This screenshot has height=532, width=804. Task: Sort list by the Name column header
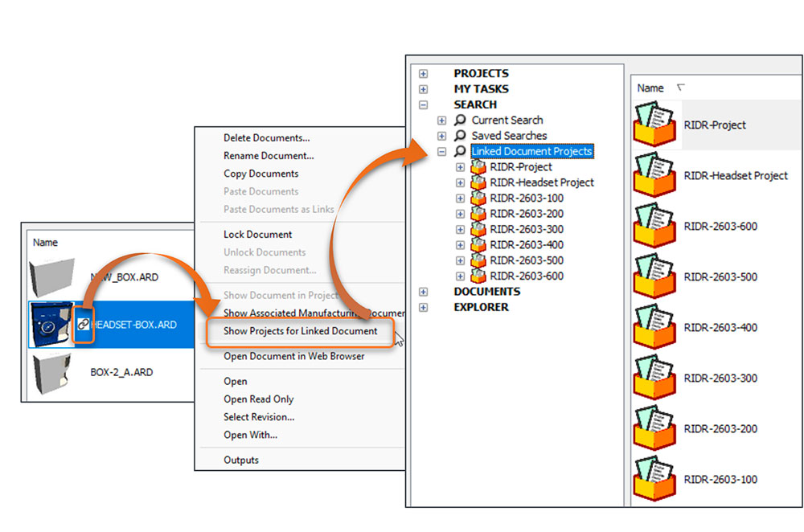click(650, 88)
